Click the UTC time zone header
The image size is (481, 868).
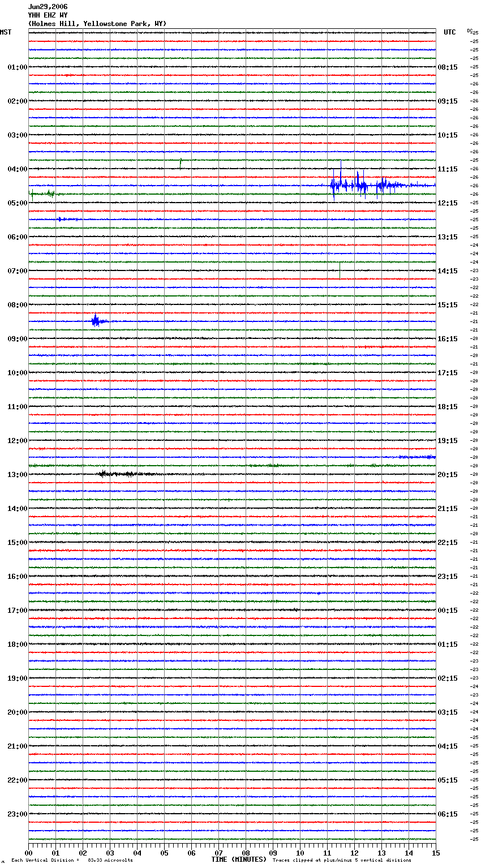[x=449, y=32]
